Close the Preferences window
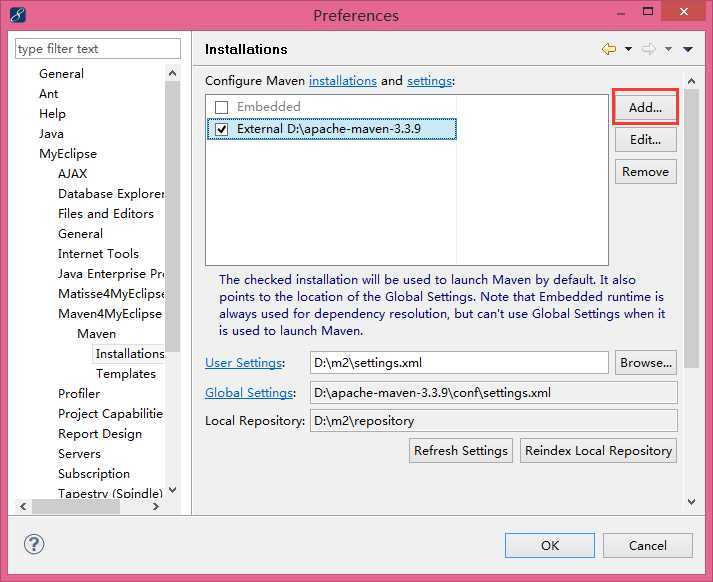Viewport: 713px width, 582px height. 684,11
